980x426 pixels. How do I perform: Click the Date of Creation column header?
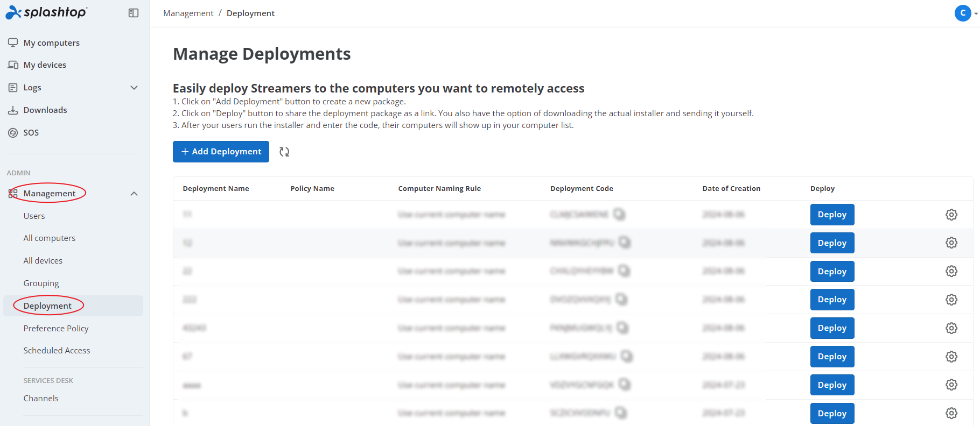click(x=731, y=188)
